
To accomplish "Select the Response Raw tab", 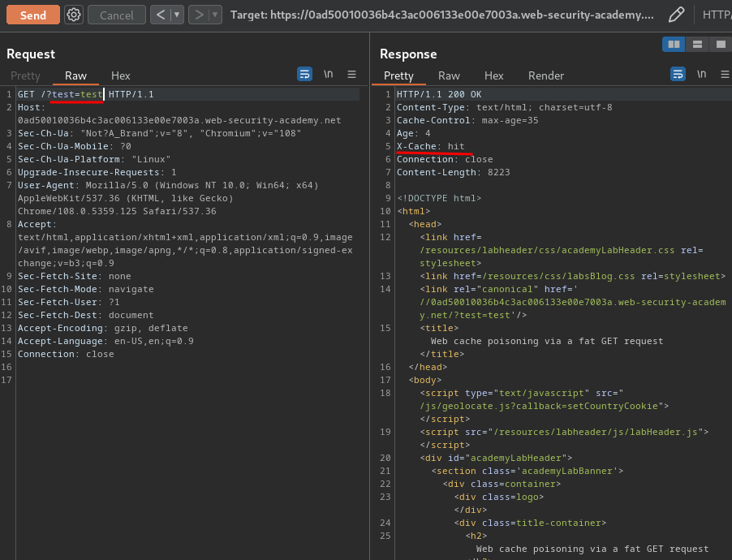I will (449, 75).
